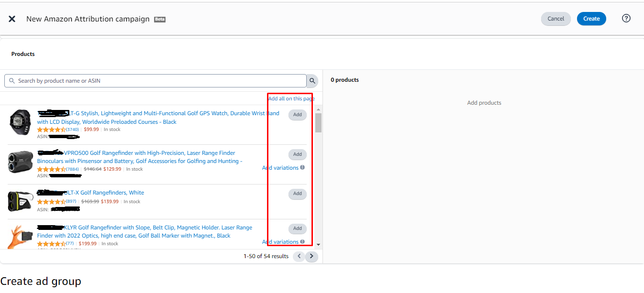The width and height of the screenshot is (644, 293).
Task: Open the LT-G Golf GPS Watch title link
Action: point(158,118)
